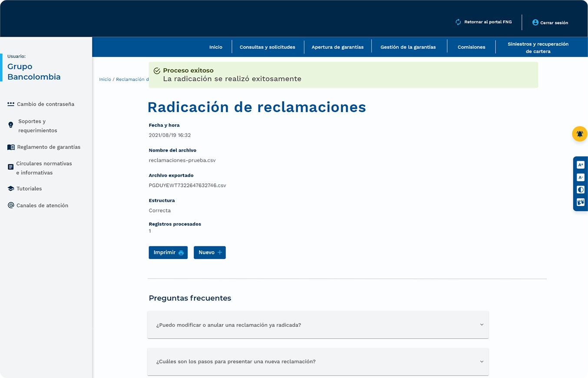Click the lightbulb icon for Soportes y requerimientos
The width and height of the screenshot is (588, 378).
point(11,125)
